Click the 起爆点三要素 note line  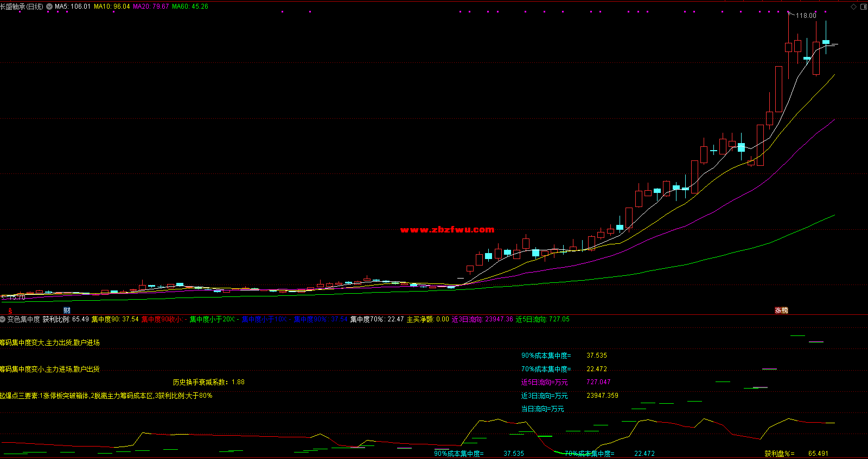point(106,396)
